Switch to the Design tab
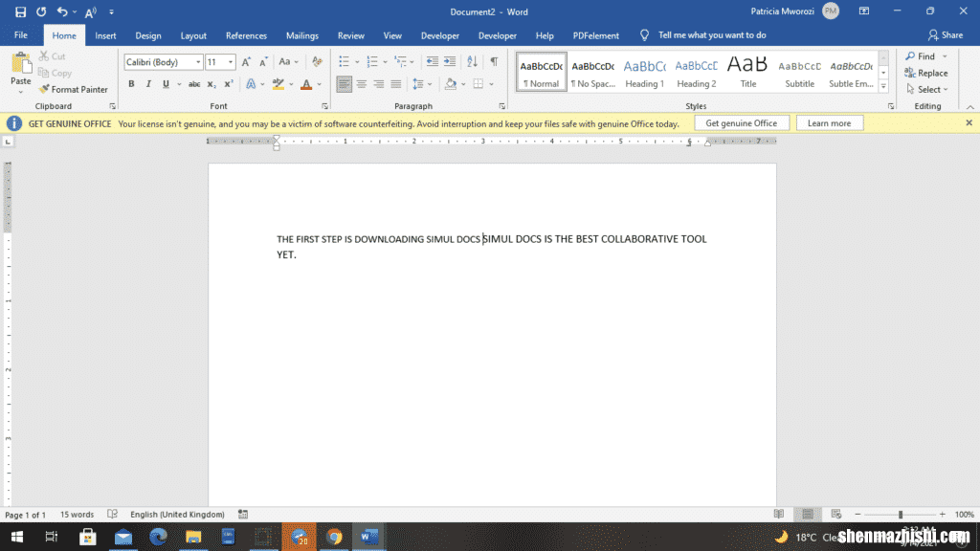This screenshot has height=551, width=980. [148, 35]
